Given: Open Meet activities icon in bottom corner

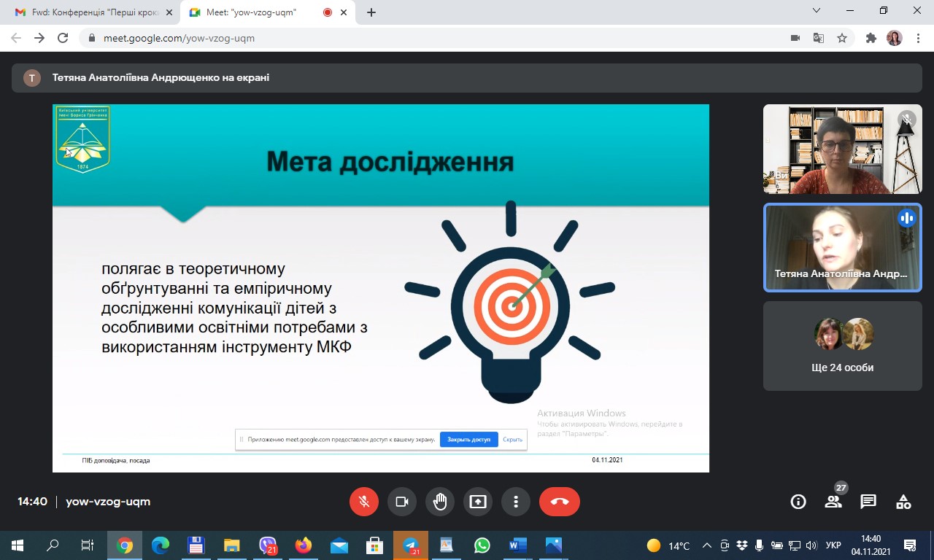Looking at the screenshot, I should click(x=903, y=501).
